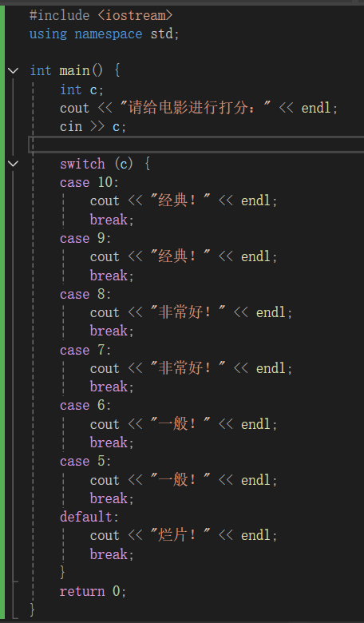The image size is (364, 623).
Task: Click the 'return 0;' statement
Action: tap(93, 591)
